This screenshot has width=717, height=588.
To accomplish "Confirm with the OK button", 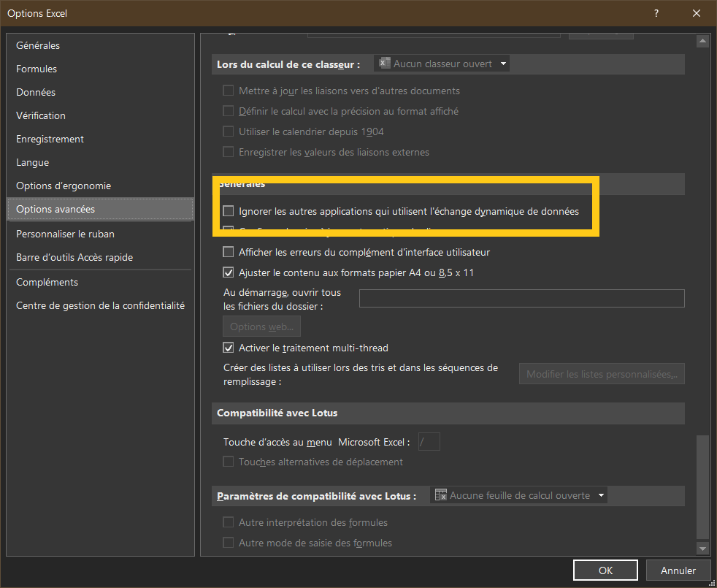I will point(605,570).
